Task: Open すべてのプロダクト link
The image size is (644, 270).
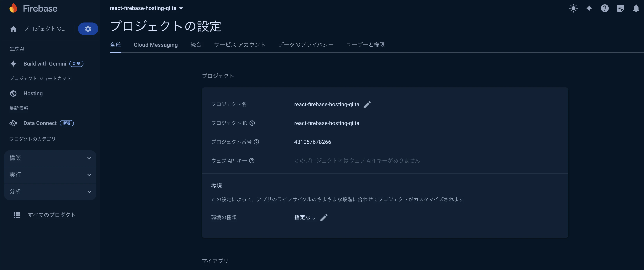Action: pyautogui.click(x=52, y=215)
